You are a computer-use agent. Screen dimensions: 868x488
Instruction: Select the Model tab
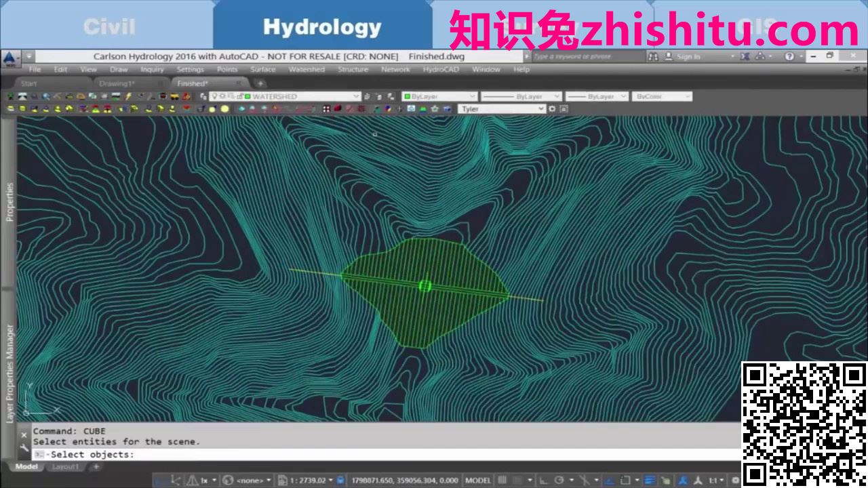(26, 466)
